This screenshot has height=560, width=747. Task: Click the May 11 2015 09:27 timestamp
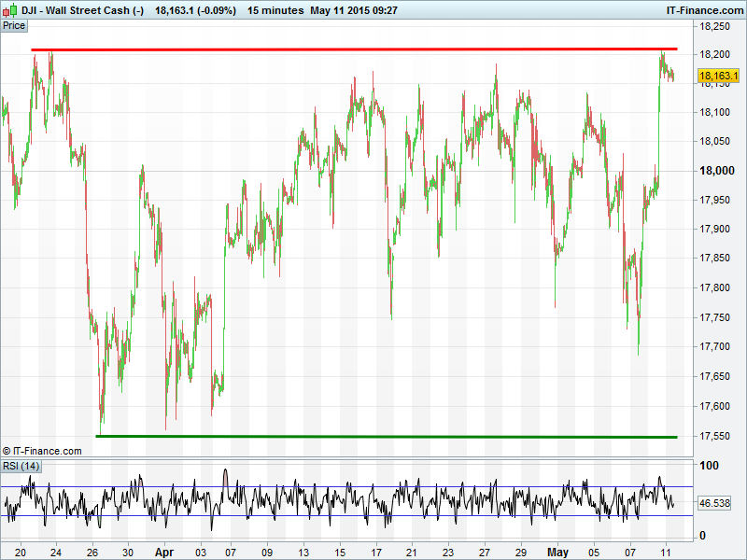point(354,10)
